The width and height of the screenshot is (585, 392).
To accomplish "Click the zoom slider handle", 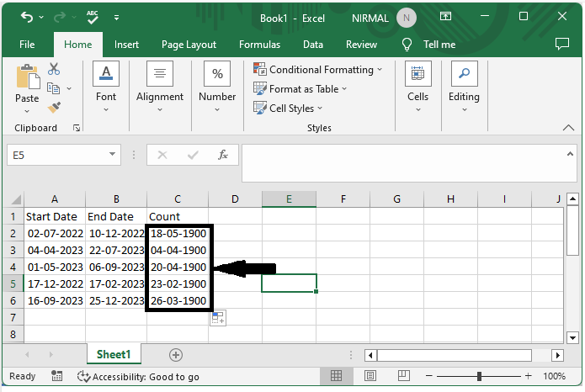I will pyautogui.click(x=478, y=376).
